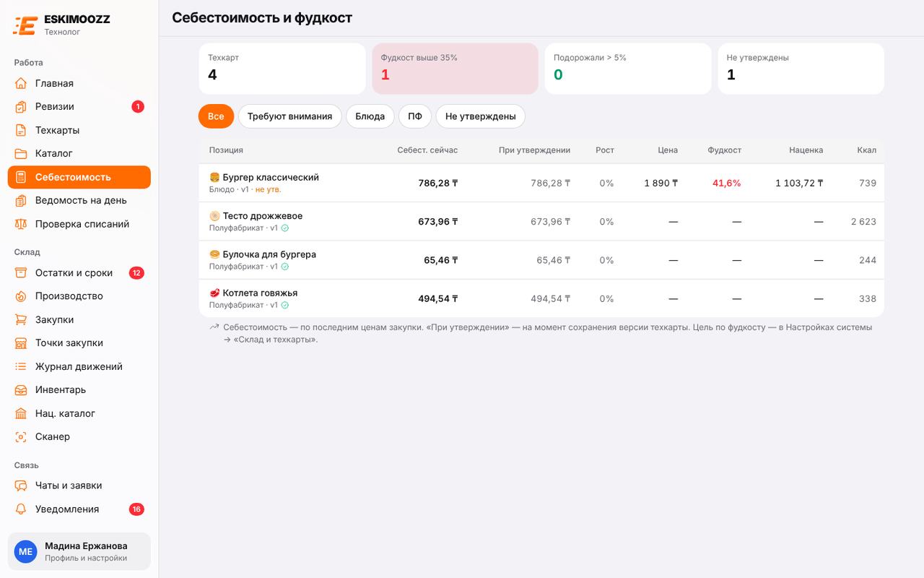This screenshot has width=924, height=578.
Task: Open Главная via its home icon
Action: pyautogui.click(x=21, y=83)
